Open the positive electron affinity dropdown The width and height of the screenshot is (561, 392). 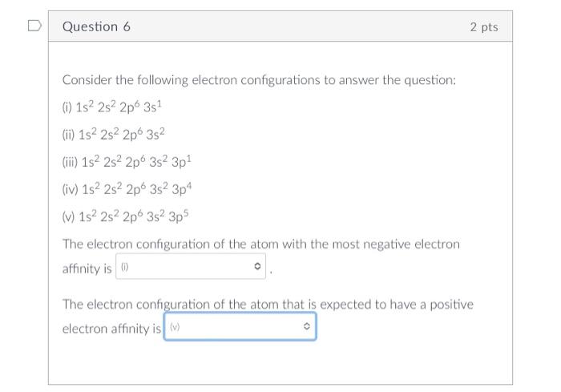(x=240, y=327)
